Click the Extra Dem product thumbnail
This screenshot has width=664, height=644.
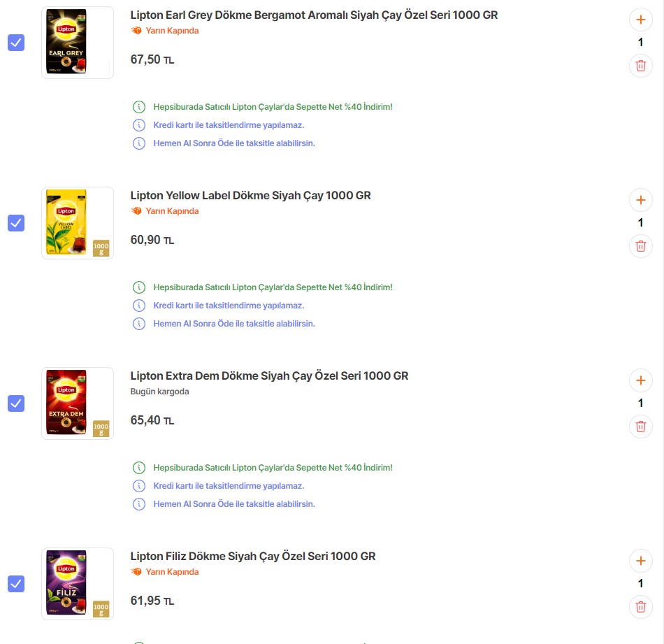[x=77, y=403]
